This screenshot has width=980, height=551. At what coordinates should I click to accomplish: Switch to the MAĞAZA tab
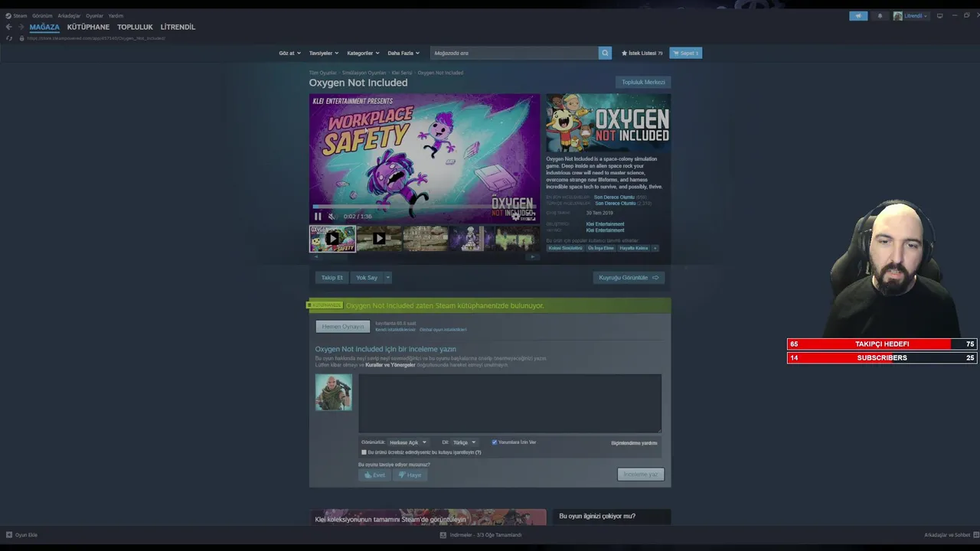44,27
